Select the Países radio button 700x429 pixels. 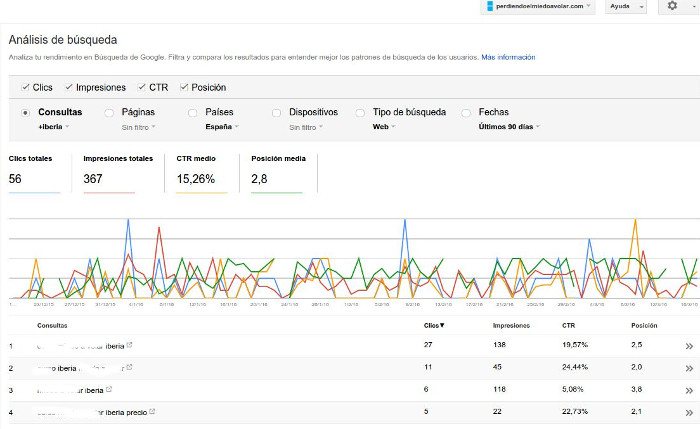pyautogui.click(x=192, y=113)
